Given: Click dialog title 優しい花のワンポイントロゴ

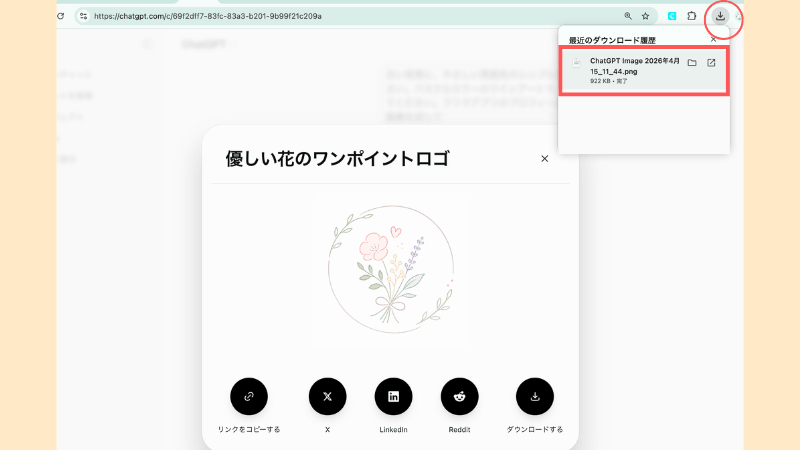Looking at the screenshot, I should click(337, 159).
